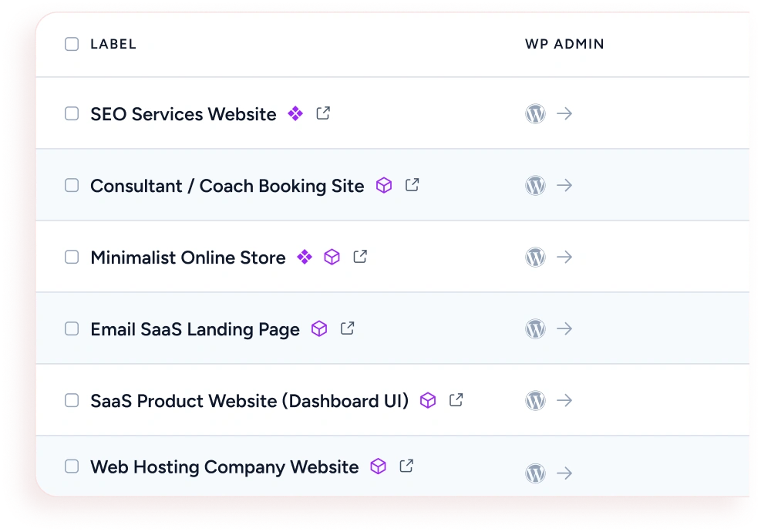Screen dimensions: 761x532
Task: Open external link for Web Hosting Company Website
Action: click(406, 466)
